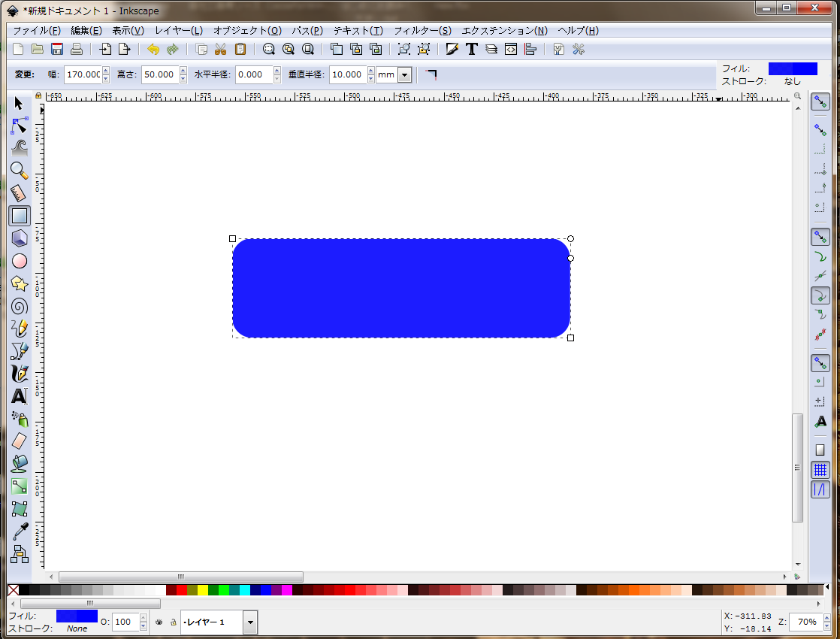Image resolution: width=840 pixels, height=639 pixels.
Task: Pick the Ellipse circle tool
Action: pos(20,261)
